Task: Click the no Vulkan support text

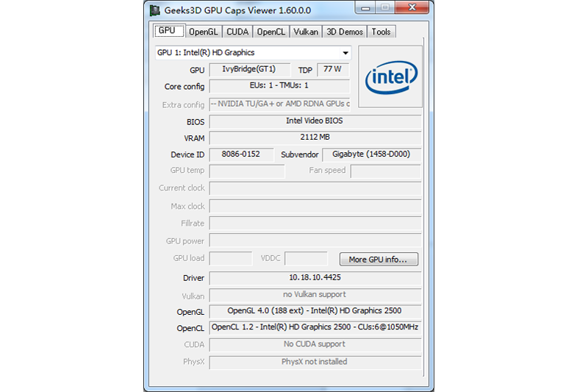Action: [x=315, y=294]
